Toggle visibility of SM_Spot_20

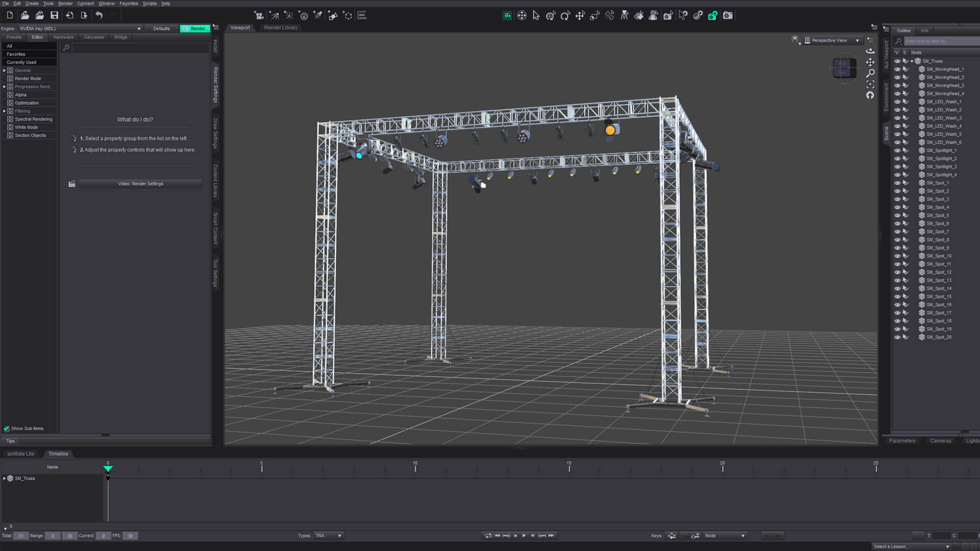[897, 337]
